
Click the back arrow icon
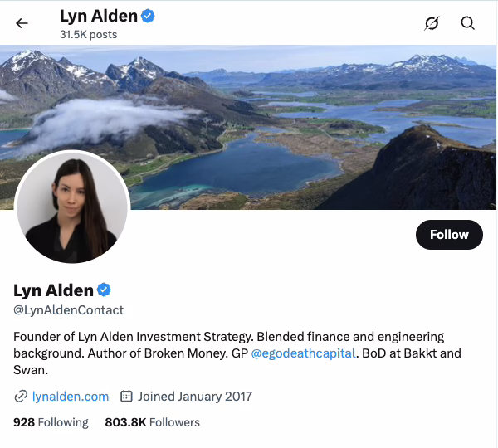[x=22, y=23]
